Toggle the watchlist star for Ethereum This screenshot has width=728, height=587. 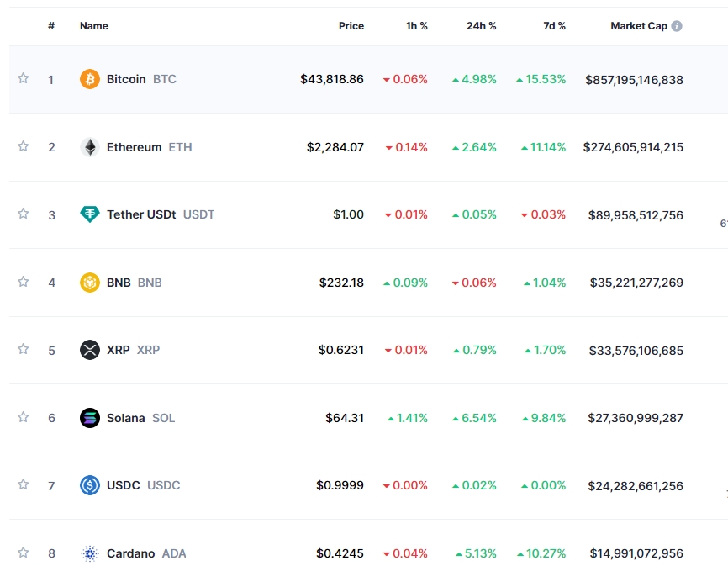coord(24,146)
